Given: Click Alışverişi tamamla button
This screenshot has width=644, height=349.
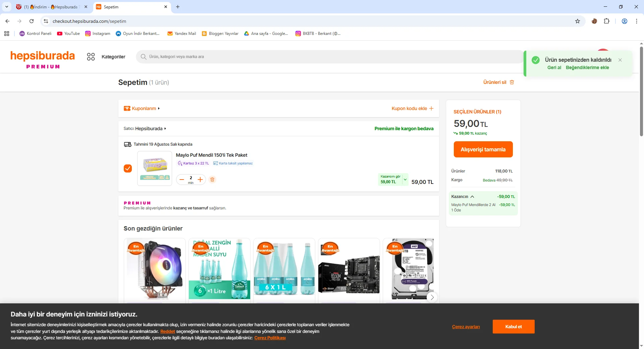Looking at the screenshot, I should pos(483,149).
